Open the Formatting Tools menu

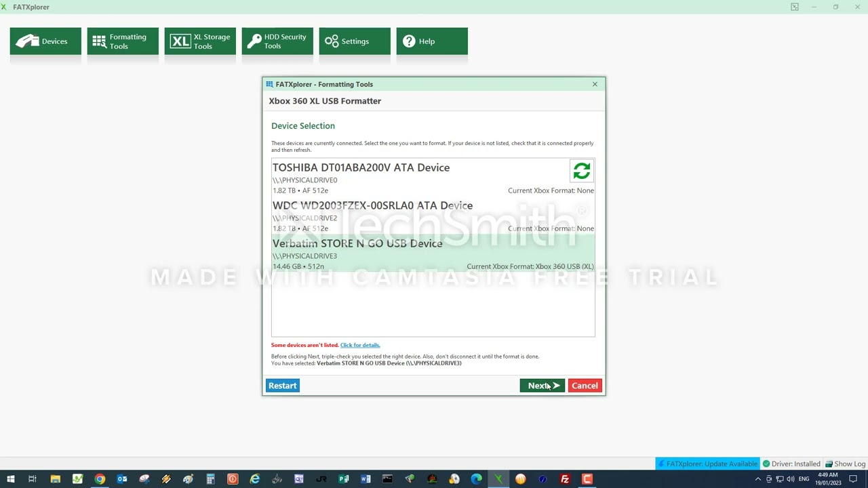tap(123, 41)
